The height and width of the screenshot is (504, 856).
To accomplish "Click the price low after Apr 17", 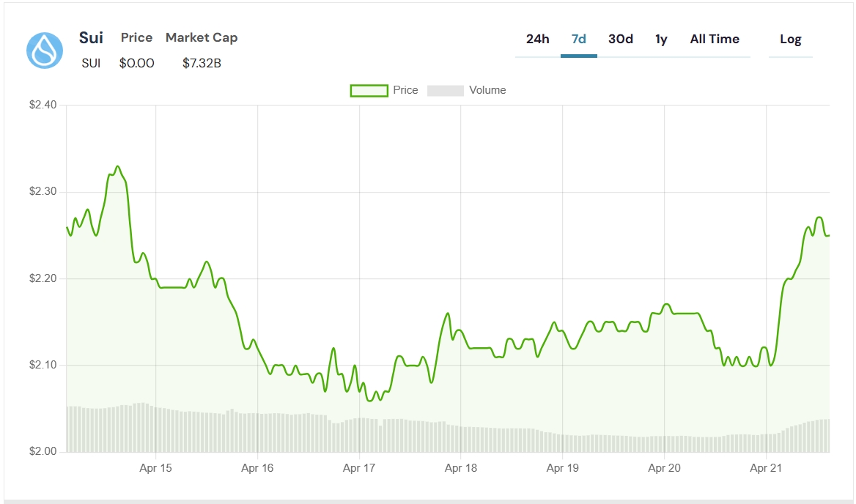I will 370,401.
